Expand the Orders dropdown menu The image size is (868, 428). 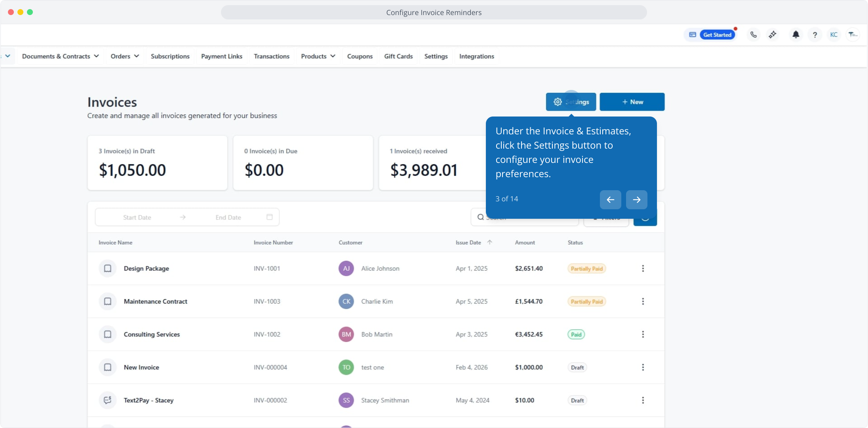click(125, 56)
